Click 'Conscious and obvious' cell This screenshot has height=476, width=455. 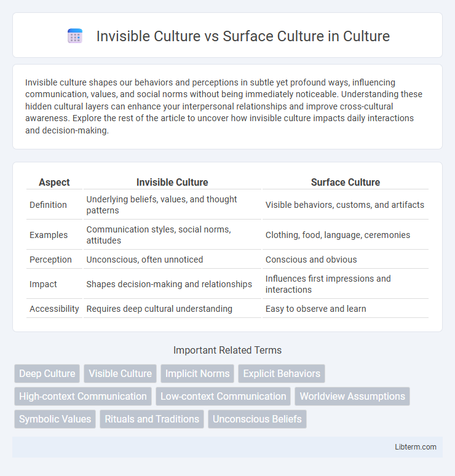click(346, 260)
